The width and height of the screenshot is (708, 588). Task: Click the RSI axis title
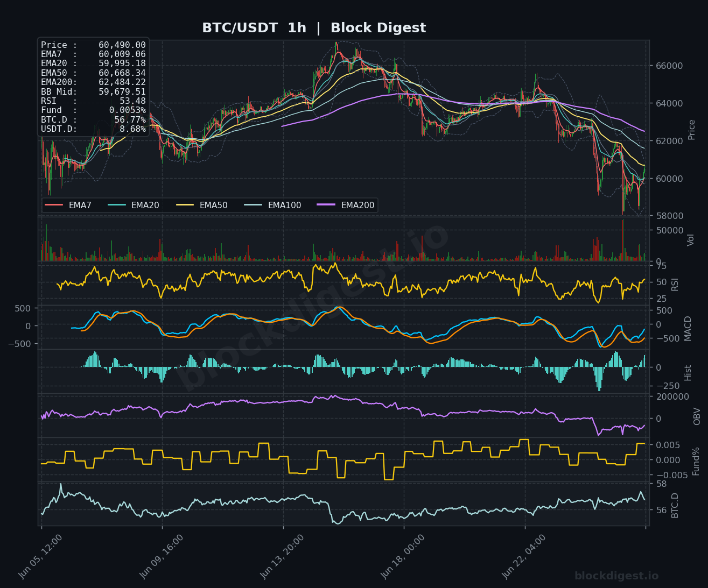(675, 284)
